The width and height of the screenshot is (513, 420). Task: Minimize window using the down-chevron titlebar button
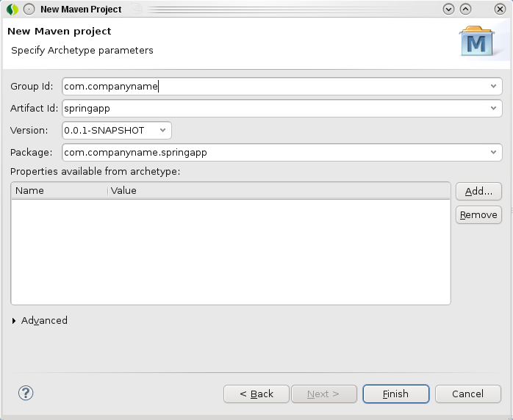[x=448, y=9]
